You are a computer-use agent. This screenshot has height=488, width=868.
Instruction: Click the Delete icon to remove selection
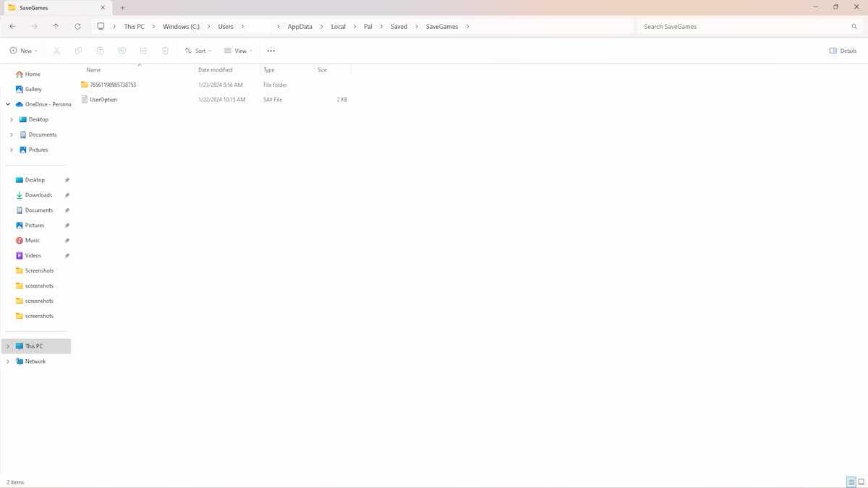(165, 51)
